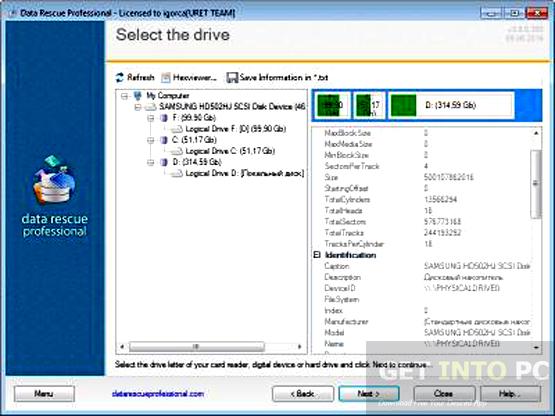This screenshot has height=416, width=555.
Task: Click the MaxMediaSize property row
Action: click(421, 144)
